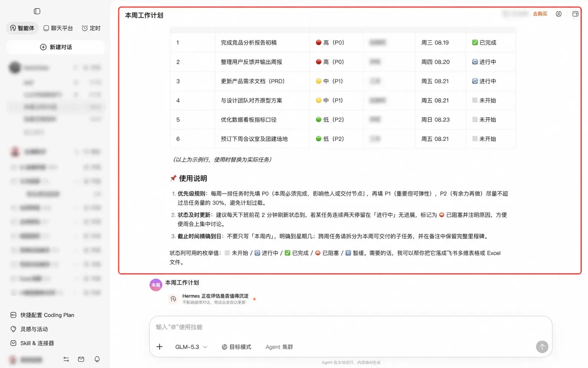588x368 pixels.
Task: Switch to the 智能体 tab
Action: click(22, 28)
